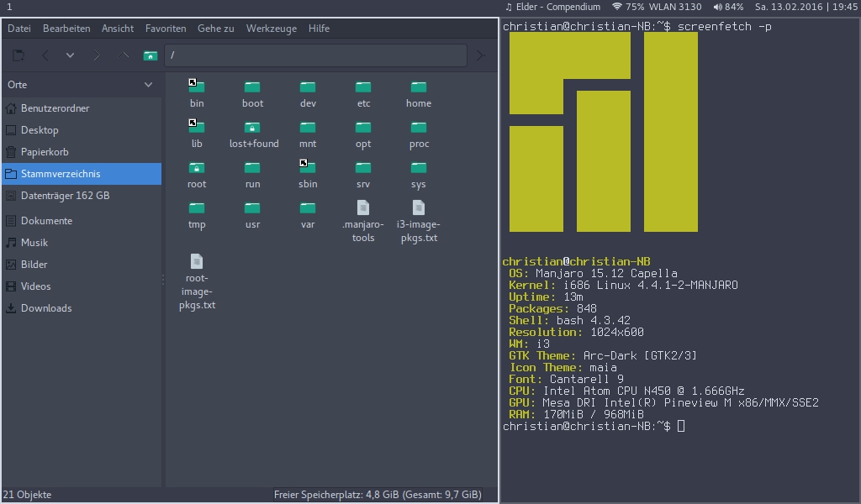
Task: Open Musik in the sidebar
Action: pos(82,243)
